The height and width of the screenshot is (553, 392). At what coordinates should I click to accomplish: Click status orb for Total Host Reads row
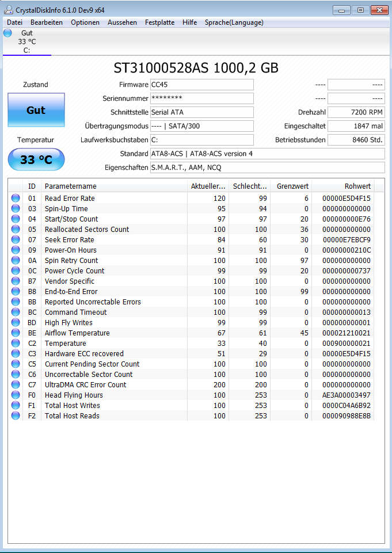click(x=16, y=416)
